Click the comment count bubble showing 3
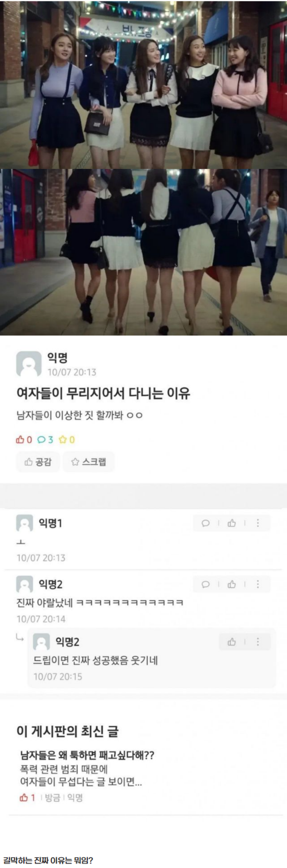This screenshot has height=868, width=287. click(45, 440)
